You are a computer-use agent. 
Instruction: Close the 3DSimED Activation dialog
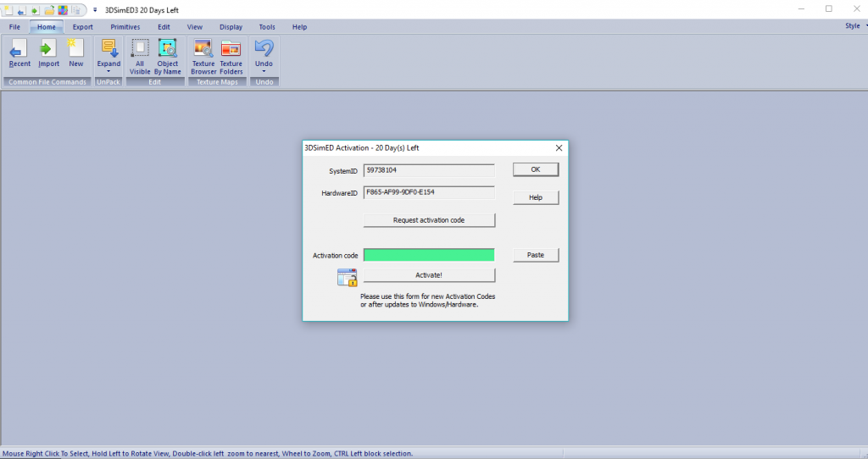pyautogui.click(x=559, y=147)
